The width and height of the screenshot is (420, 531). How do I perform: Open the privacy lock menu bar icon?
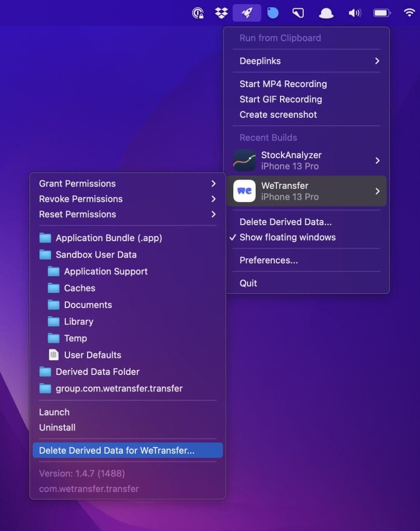tap(198, 13)
